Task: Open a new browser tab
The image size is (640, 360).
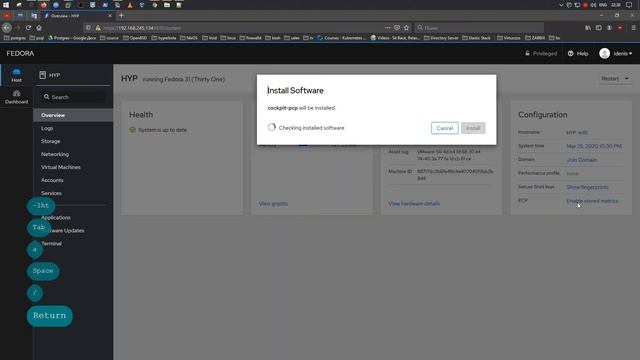Action: click(x=121, y=16)
